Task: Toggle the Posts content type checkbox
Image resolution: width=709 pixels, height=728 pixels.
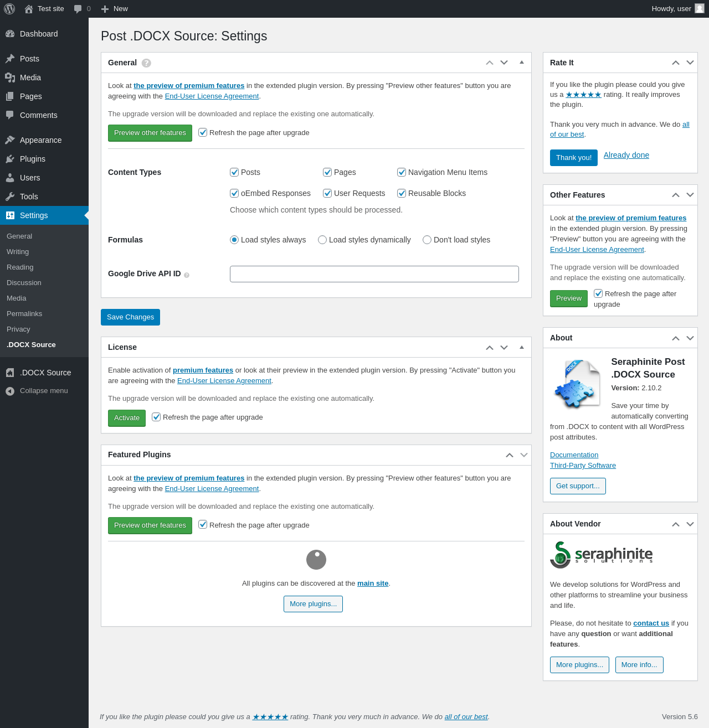Action: tap(234, 172)
